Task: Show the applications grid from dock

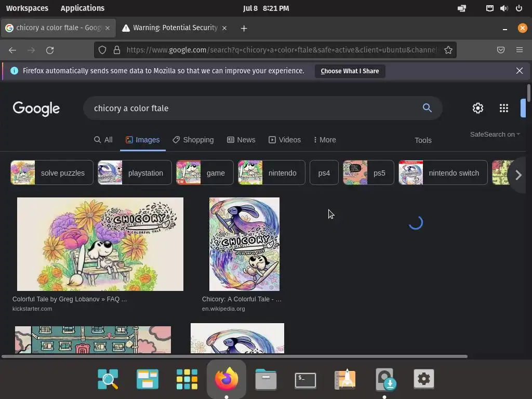Action: pos(187,379)
